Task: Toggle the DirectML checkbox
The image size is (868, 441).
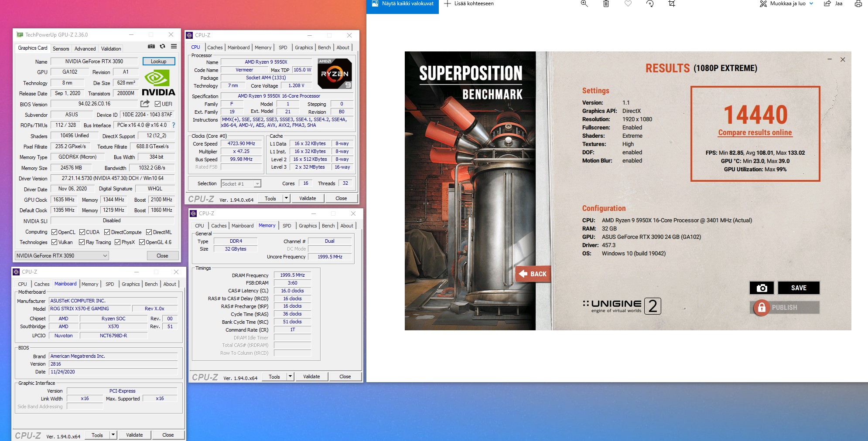Action: point(149,232)
